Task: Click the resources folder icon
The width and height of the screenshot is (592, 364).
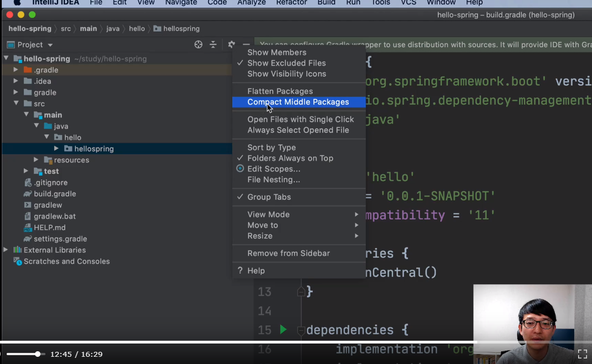Action: pos(48,160)
